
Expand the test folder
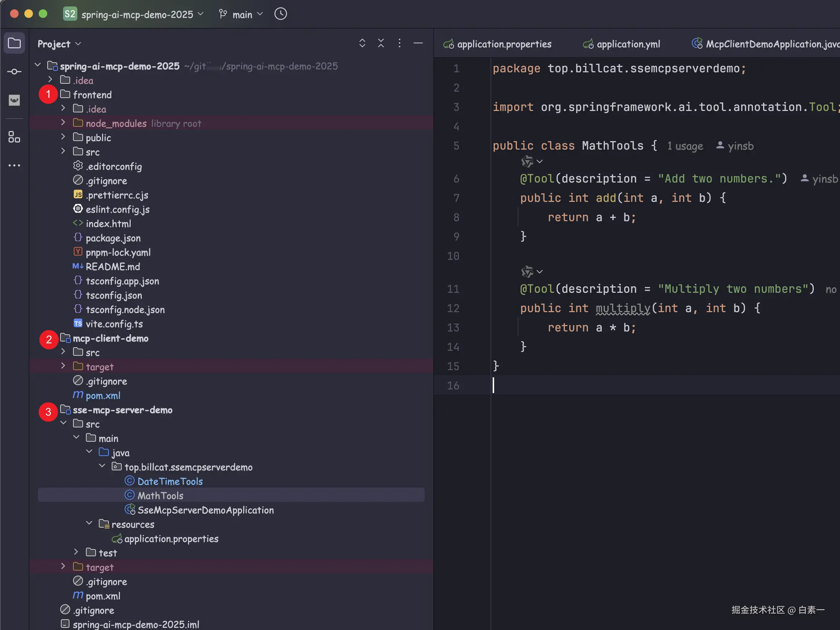click(76, 552)
